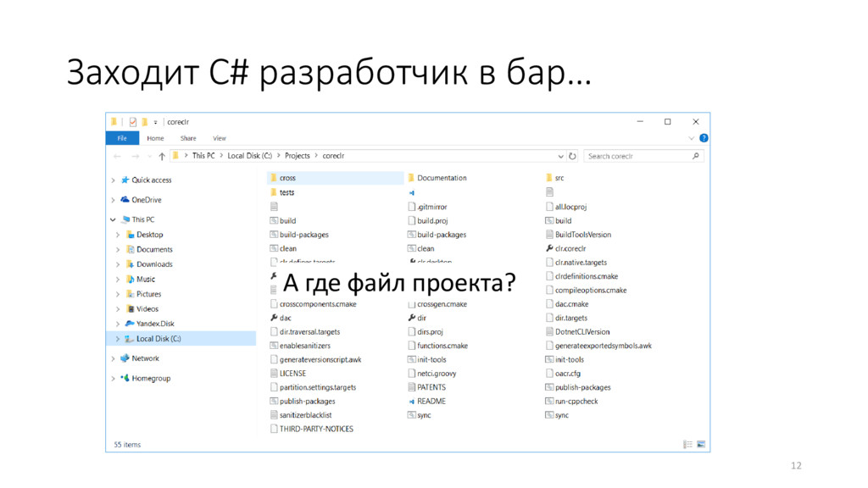Expand Desktop tree node
This screenshot has width=868, height=488.
coord(118,236)
